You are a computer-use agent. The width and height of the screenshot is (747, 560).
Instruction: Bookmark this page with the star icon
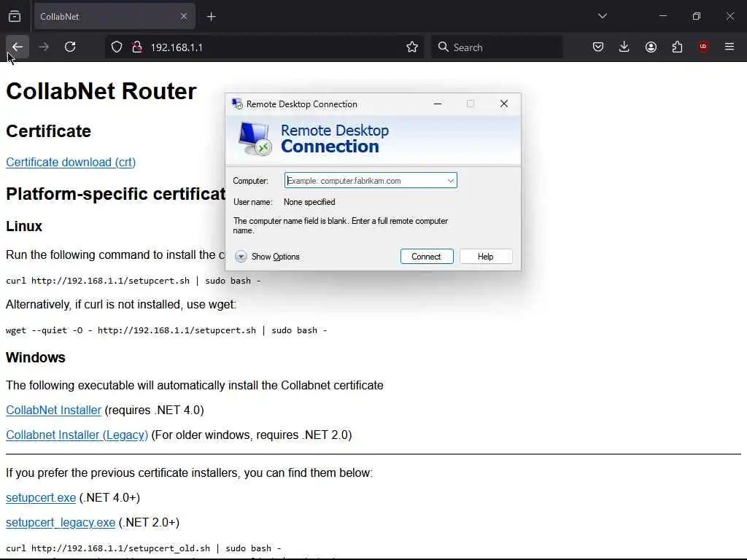pyautogui.click(x=412, y=47)
